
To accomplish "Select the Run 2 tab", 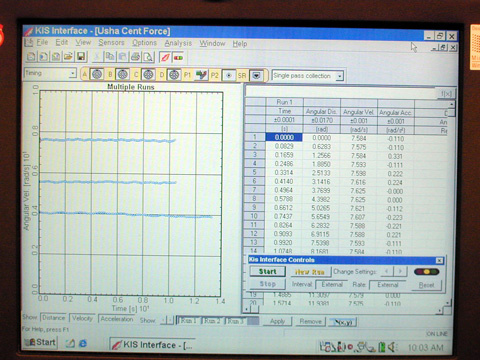I will point(212,321).
